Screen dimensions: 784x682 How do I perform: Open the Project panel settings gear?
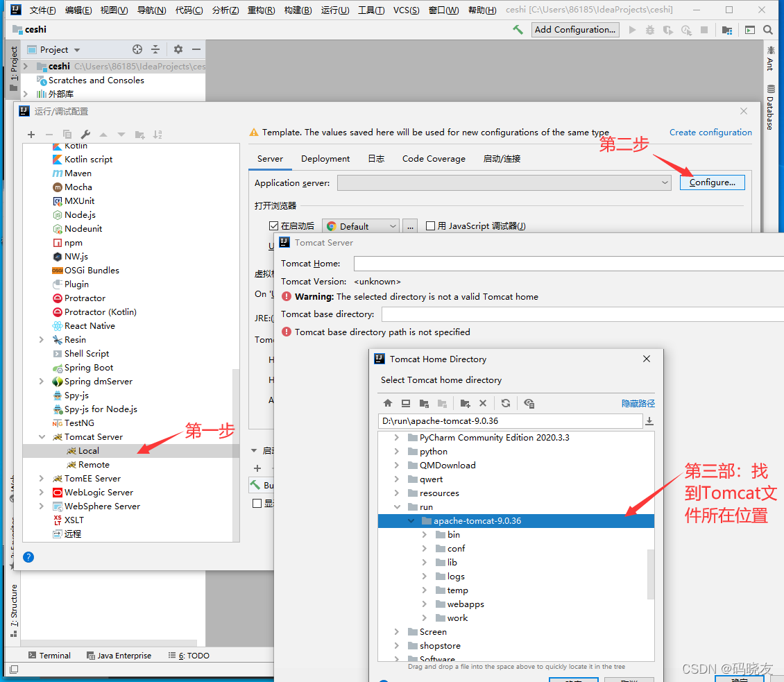178,49
